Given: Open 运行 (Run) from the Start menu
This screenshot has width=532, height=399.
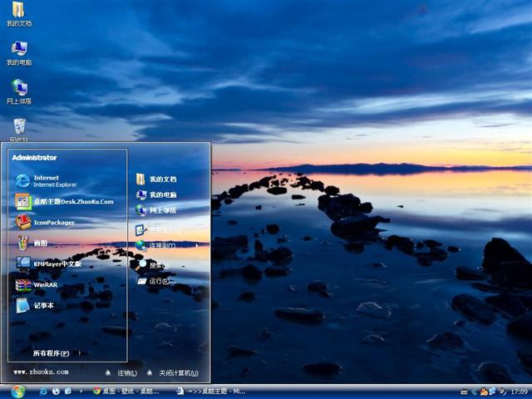Looking at the screenshot, I should pyautogui.click(x=161, y=281).
